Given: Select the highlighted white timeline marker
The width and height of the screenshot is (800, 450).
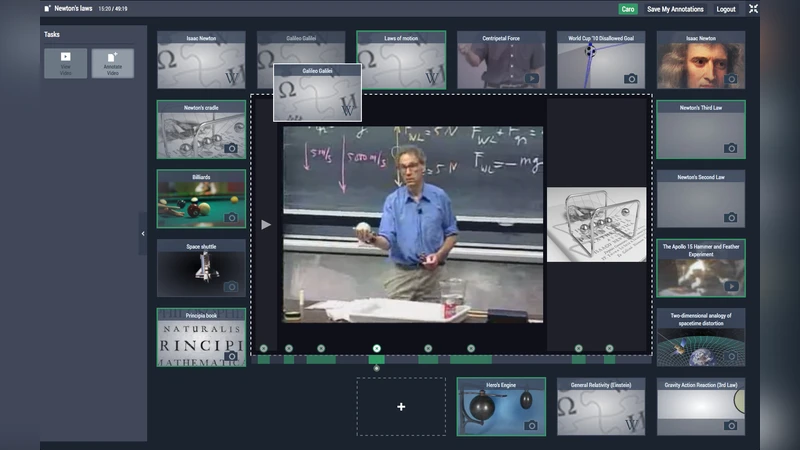Looking at the screenshot, I should [377, 349].
